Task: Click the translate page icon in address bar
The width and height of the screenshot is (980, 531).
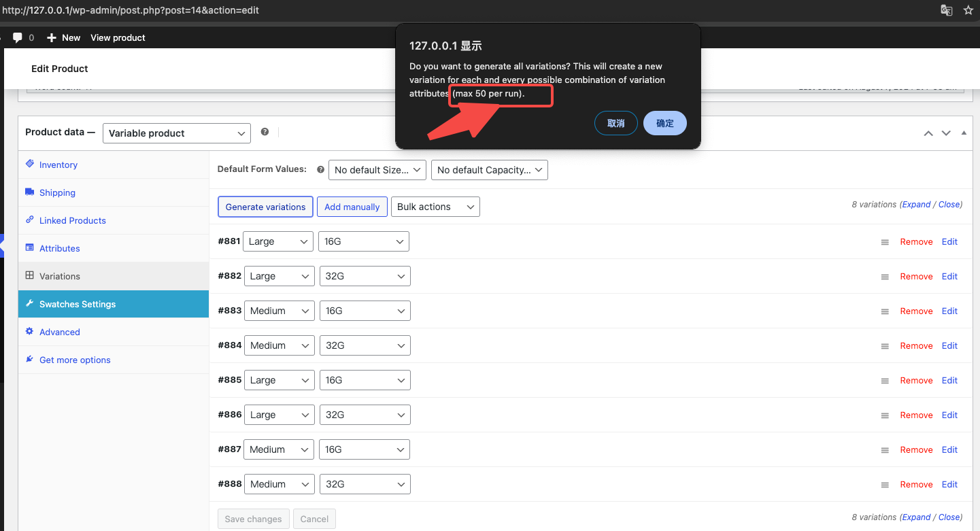Action: click(947, 10)
